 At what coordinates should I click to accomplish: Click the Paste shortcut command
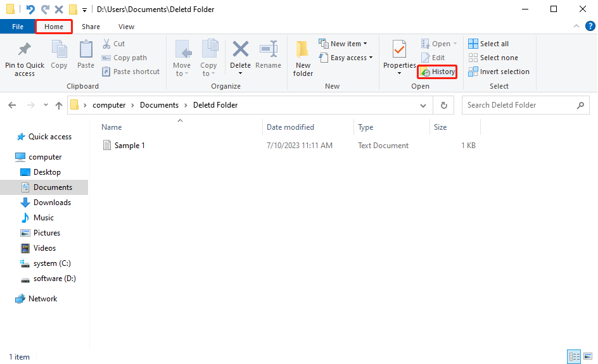pos(130,72)
